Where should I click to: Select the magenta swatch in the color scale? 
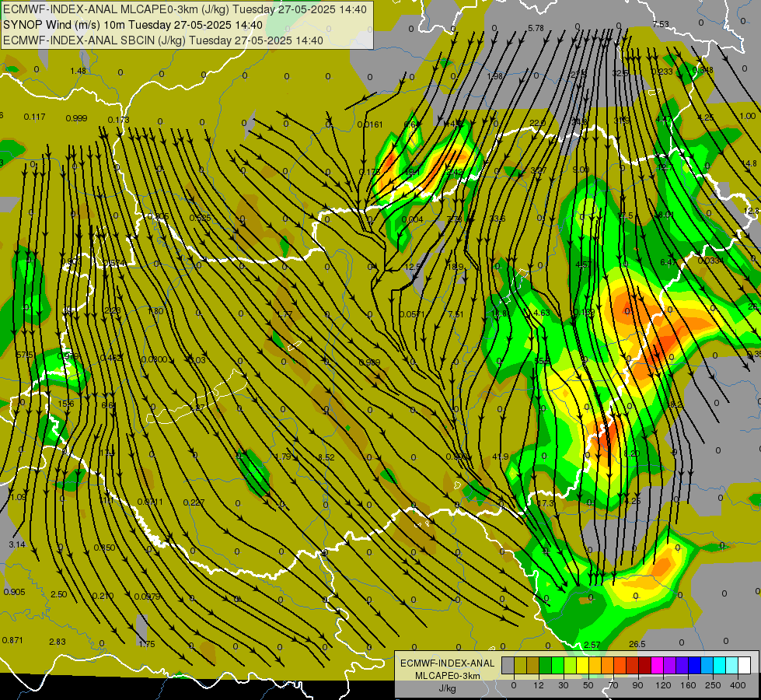coord(658,665)
